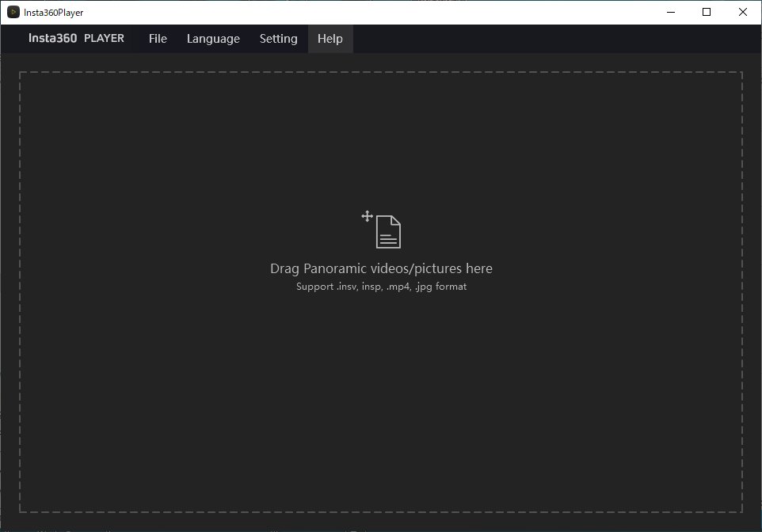Close the Insta360Player window
Screen dimensions: 762x532
[x=742, y=12]
